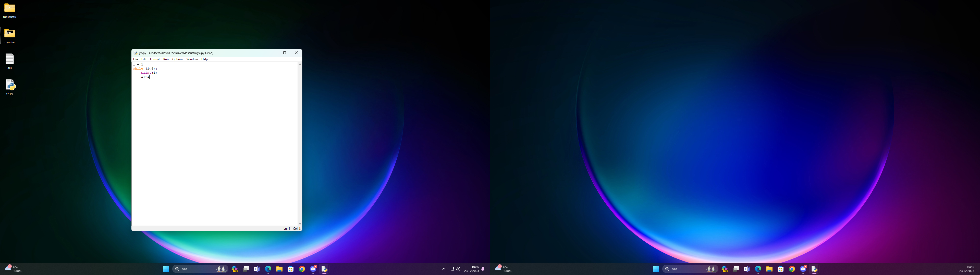Open File Explorer from the taskbar
Viewport: 980px width, 275px height.
pyautogui.click(x=279, y=269)
